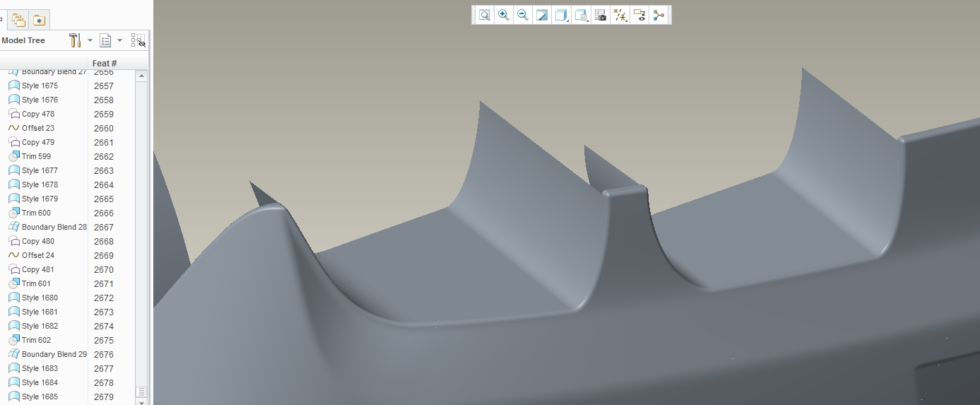Select Trim 602 feature

click(x=36, y=340)
